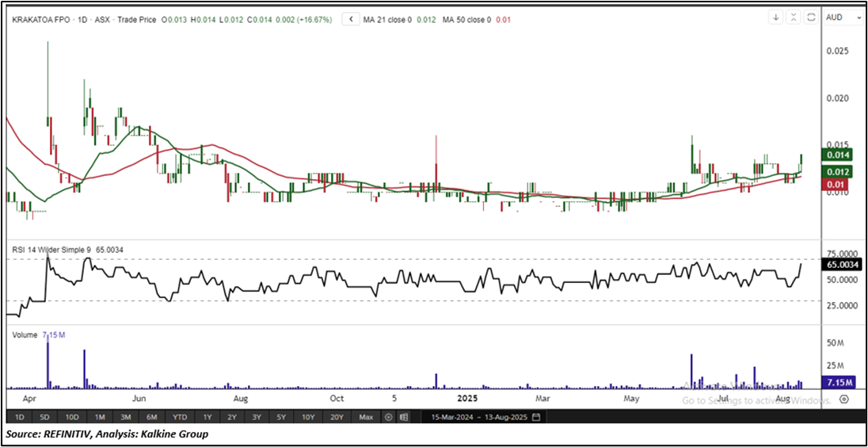Viewport: 868px width, 447px height.
Task: Select the 3Y time range
Action: [x=257, y=417]
